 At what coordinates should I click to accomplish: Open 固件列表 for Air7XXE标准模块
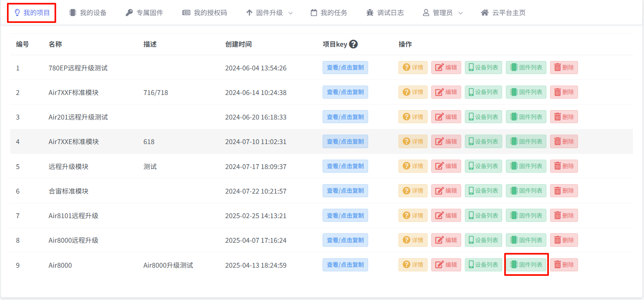(x=526, y=141)
